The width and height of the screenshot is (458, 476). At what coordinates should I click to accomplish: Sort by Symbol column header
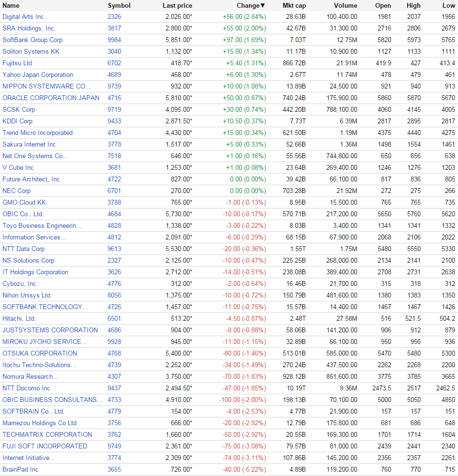(x=119, y=5)
